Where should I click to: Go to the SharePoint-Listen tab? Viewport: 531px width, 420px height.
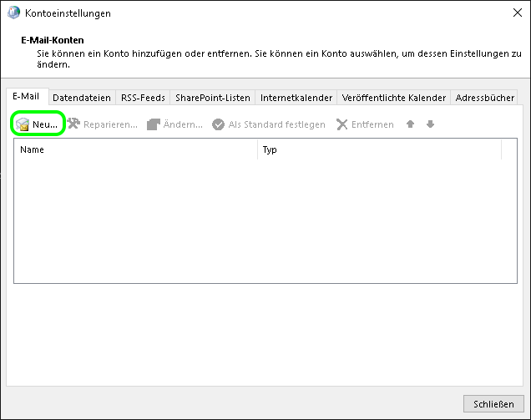[212, 98]
